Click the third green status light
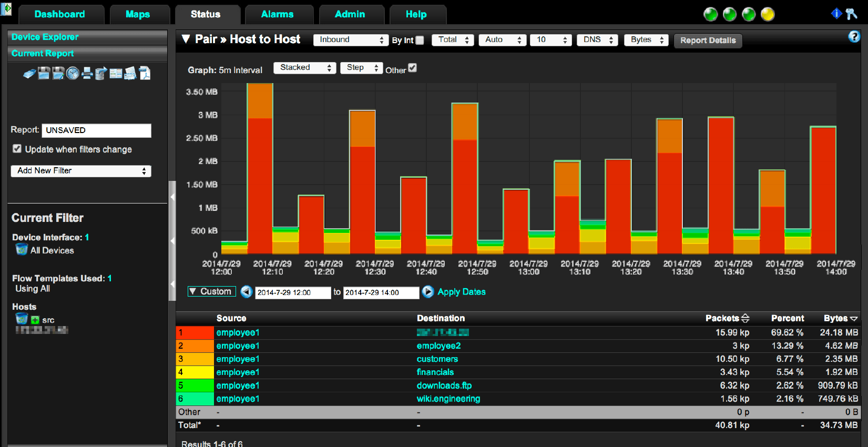The image size is (868, 447). [x=749, y=14]
